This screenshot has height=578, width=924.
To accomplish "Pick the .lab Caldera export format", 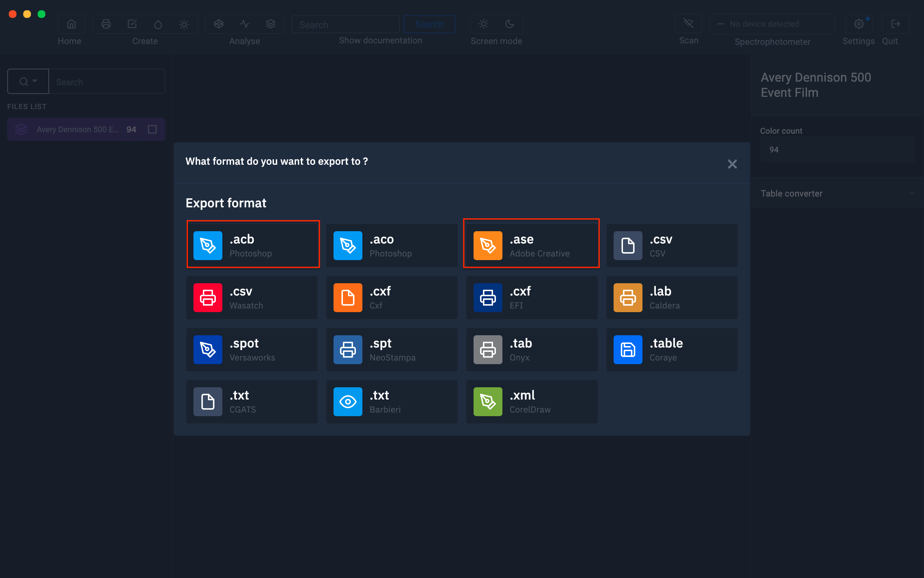I will (672, 297).
